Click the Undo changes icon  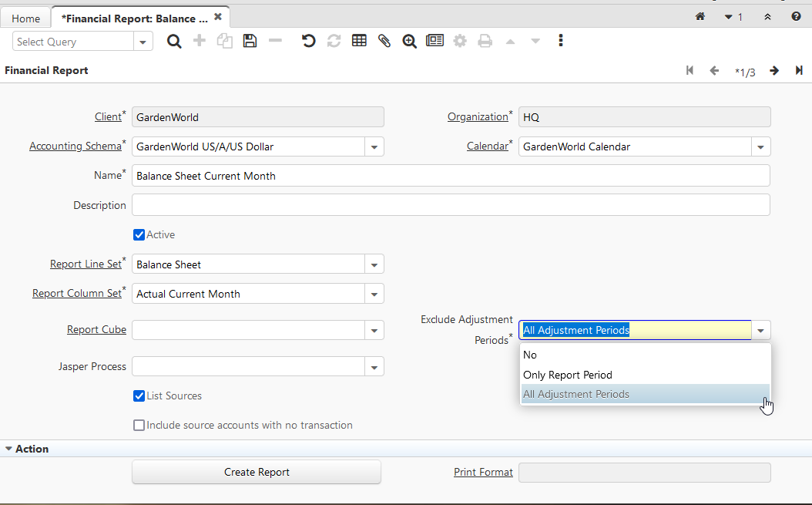point(308,42)
